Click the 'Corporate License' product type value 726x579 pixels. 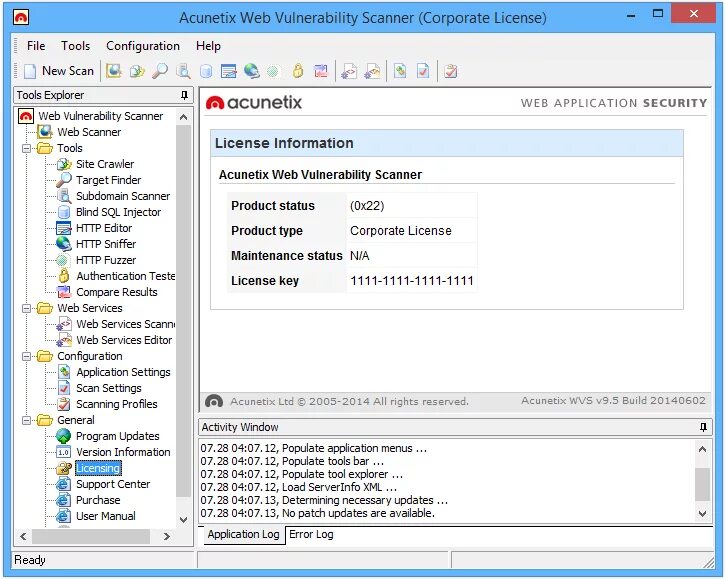pyautogui.click(x=401, y=230)
